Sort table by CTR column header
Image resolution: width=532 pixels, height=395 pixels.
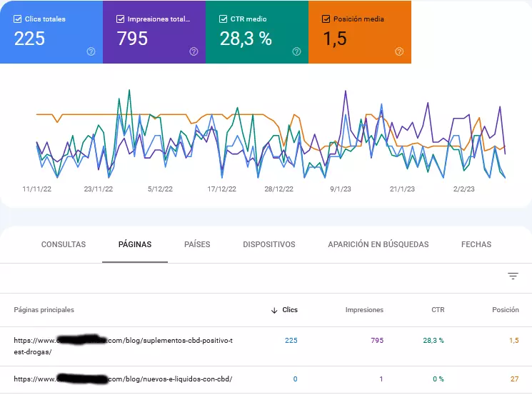tap(438, 310)
